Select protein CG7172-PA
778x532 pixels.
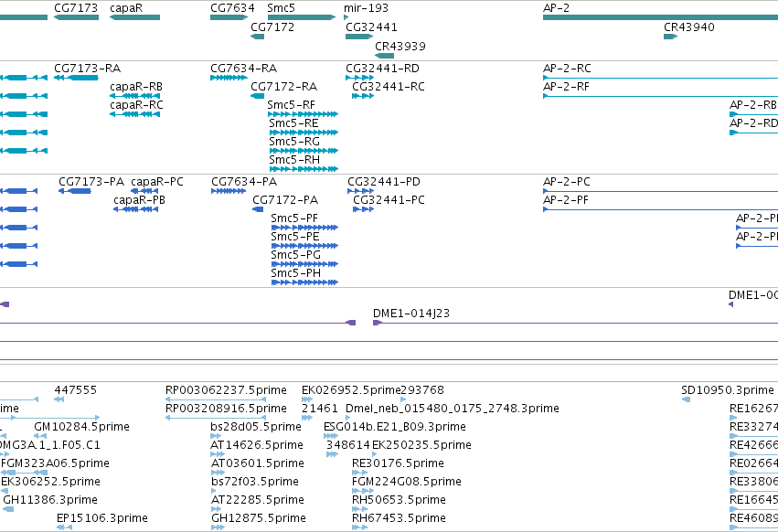click(x=285, y=200)
